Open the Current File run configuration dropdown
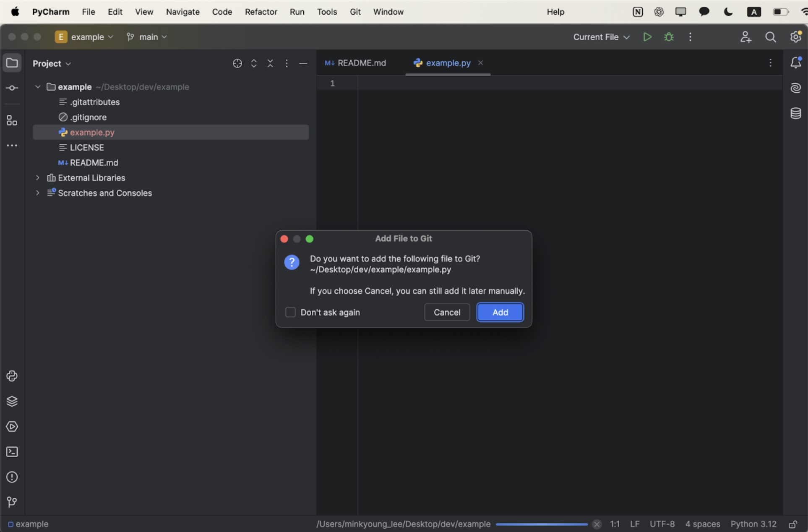 [601, 37]
